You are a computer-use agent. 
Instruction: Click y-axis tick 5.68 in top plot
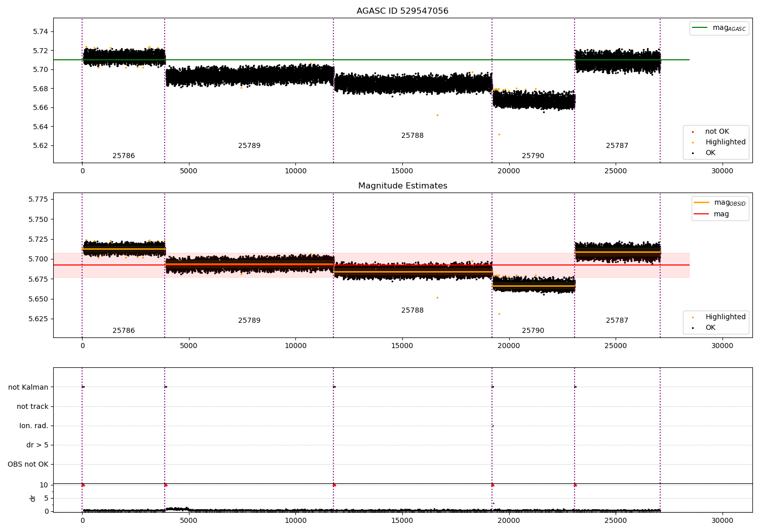[40, 89]
